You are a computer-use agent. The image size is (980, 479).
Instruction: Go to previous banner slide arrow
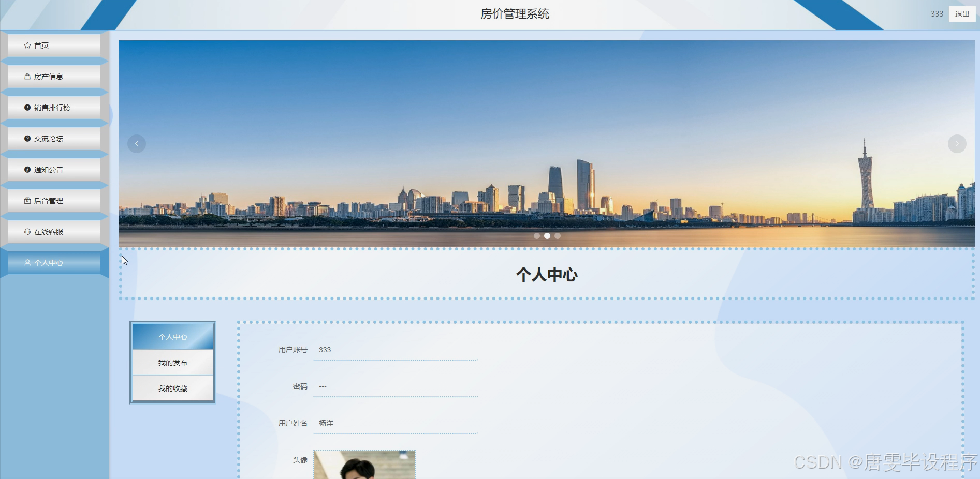[137, 144]
